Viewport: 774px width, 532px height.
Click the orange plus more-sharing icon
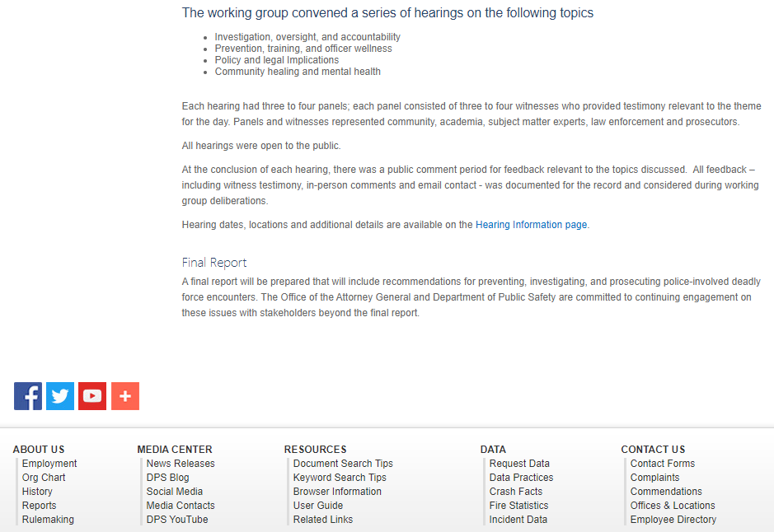(x=125, y=396)
